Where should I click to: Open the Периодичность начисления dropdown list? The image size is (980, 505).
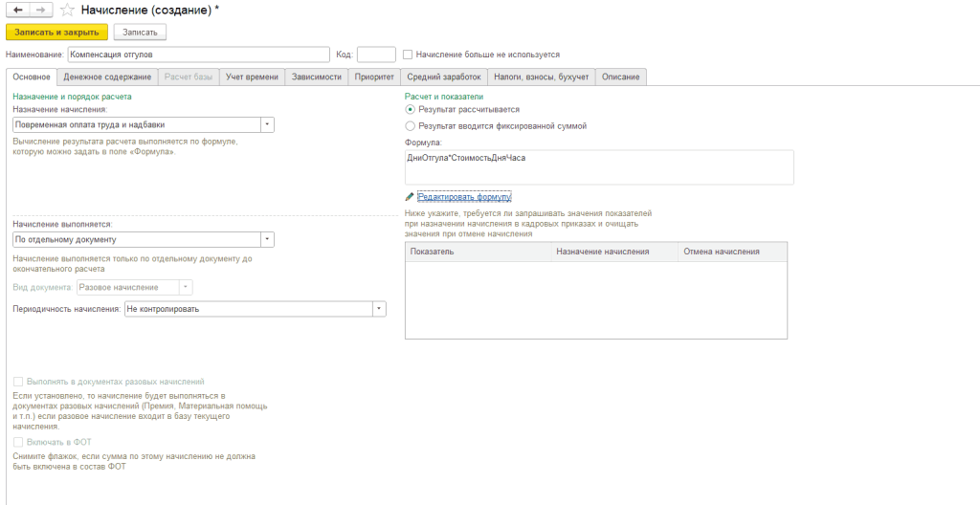pyautogui.click(x=379, y=309)
